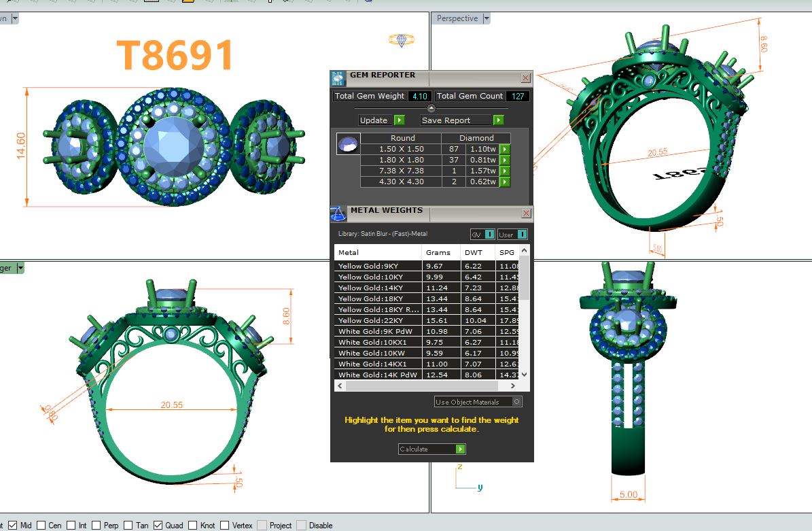Toggle Use Object Materials option
The width and height of the screenshot is (812, 531).
tap(517, 402)
